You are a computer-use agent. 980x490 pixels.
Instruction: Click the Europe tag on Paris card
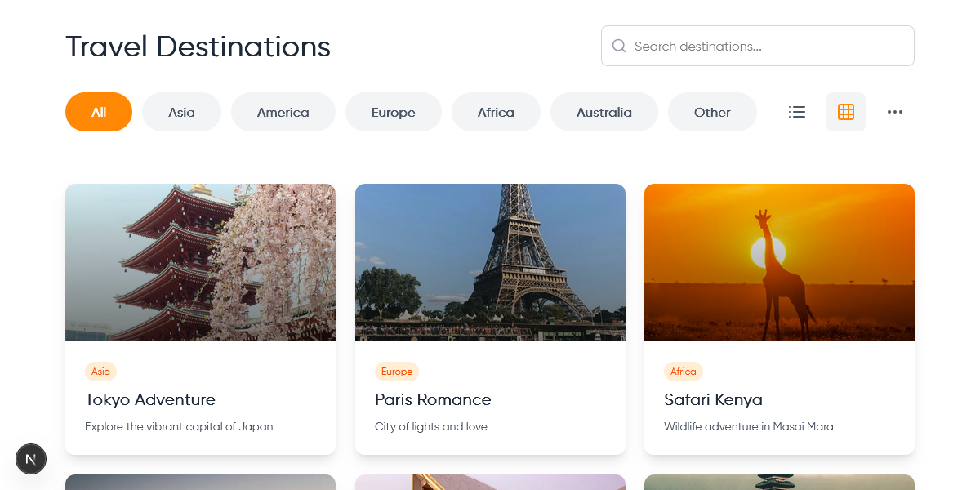(397, 372)
